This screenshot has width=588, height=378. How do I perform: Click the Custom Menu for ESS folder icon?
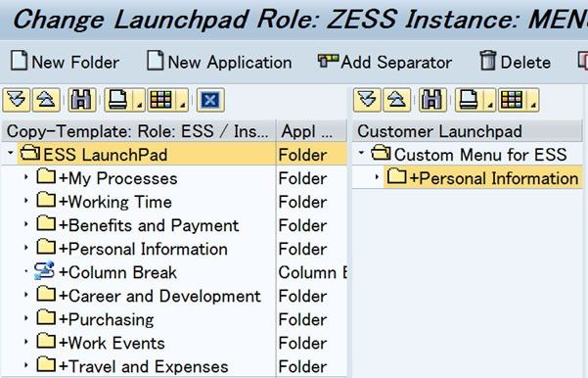tap(381, 153)
